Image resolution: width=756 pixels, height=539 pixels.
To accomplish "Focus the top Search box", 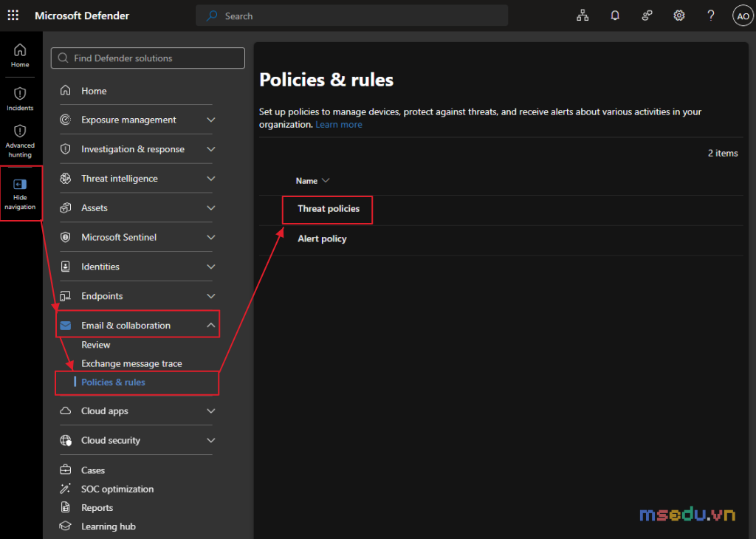I will [351, 16].
